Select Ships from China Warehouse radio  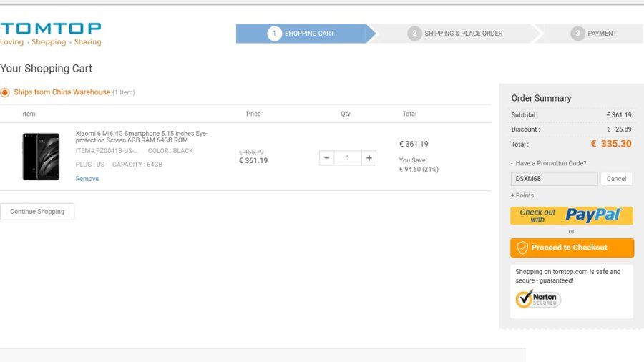click(5, 92)
